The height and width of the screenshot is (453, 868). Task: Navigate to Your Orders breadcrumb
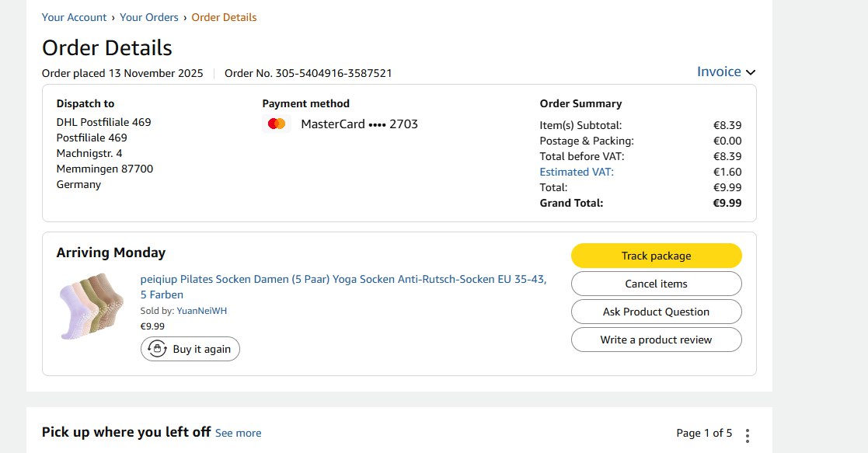(x=149, y=17)
